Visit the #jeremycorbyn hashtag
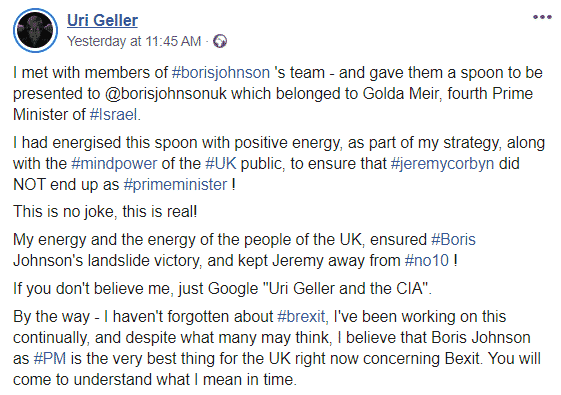Viewport: 561px width, 395px height. (x=443, y=164)
